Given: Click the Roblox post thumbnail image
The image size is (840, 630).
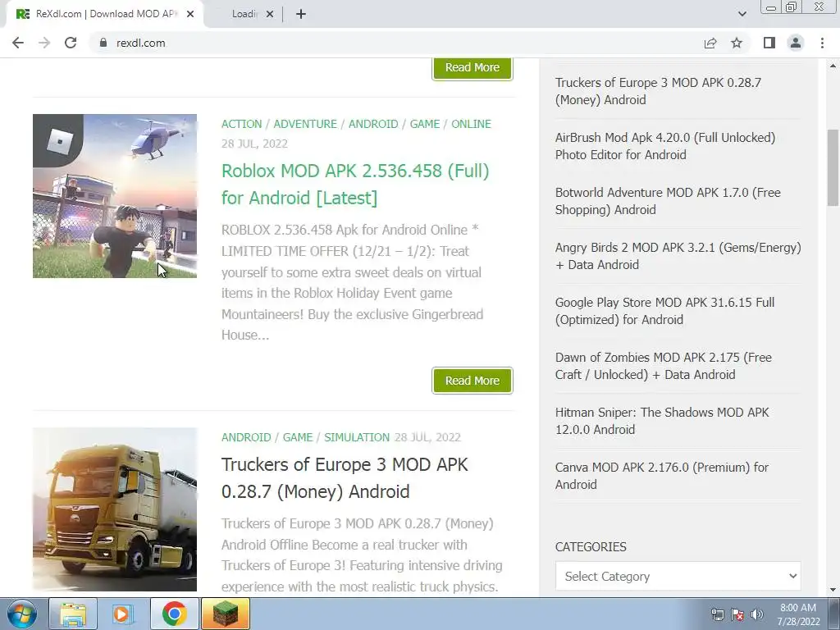Looking at the screenshot, I should (x=115, y=196).
